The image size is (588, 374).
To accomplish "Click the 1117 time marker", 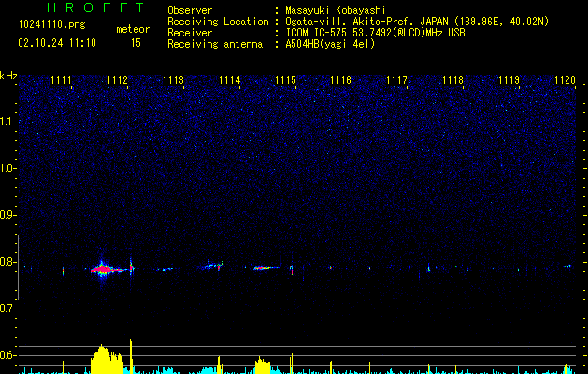I will pyautogui.click(x=396, y=80).
